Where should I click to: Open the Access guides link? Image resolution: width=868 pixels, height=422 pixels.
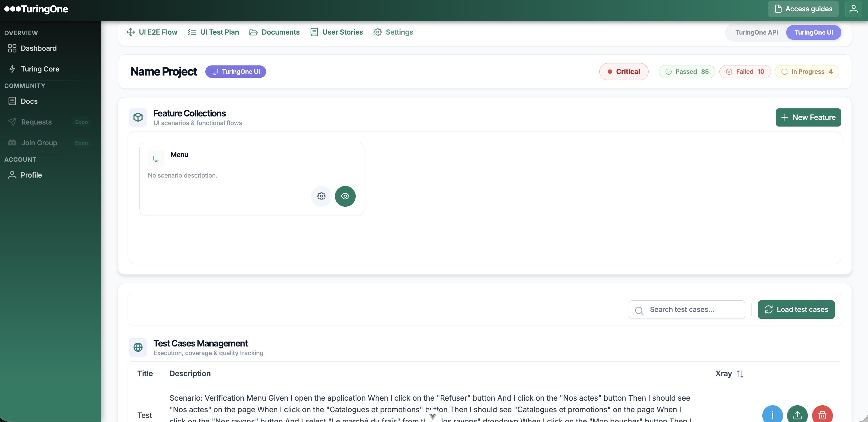pyautogui.click(x=803, y=9)
